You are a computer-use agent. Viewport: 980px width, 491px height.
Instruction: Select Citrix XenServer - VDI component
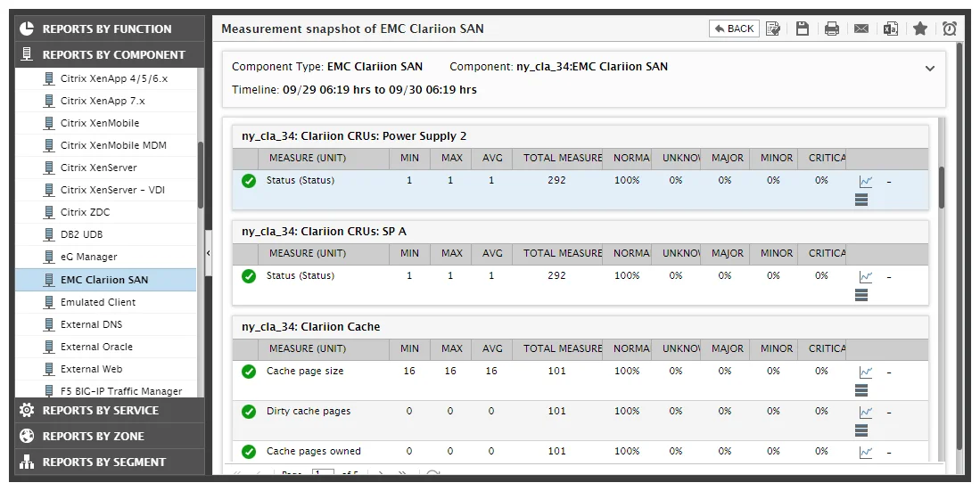click(105, 190)
